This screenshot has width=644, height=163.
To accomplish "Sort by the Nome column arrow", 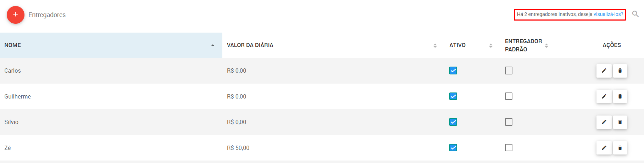I will (213, 45).
